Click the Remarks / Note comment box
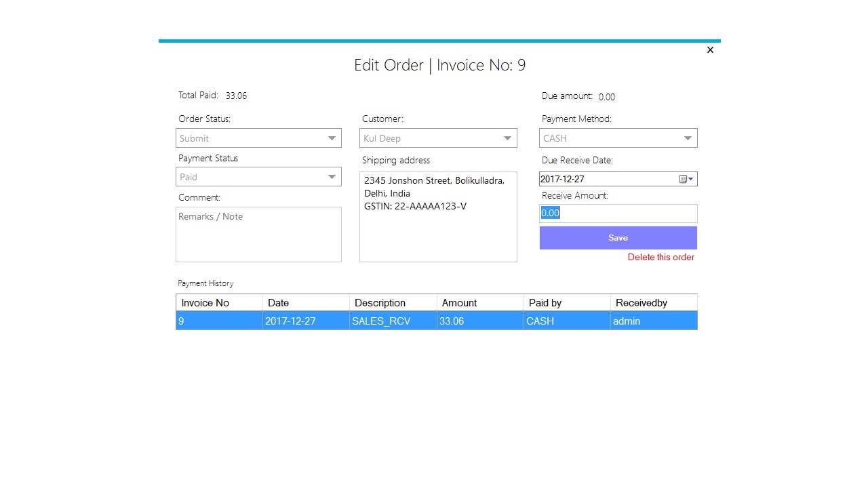 [258, 234]
